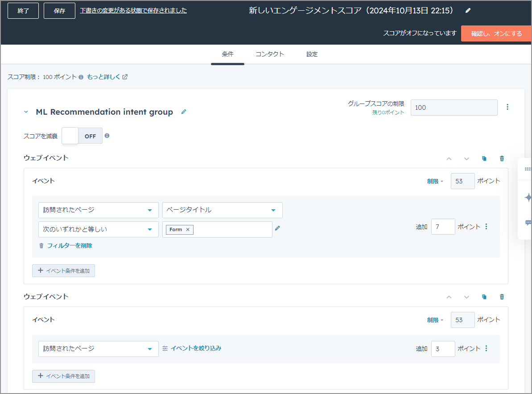Move the second ウェブイベント block up
The height and width of the screenshot is (394, 532).
tap(449, 297)
